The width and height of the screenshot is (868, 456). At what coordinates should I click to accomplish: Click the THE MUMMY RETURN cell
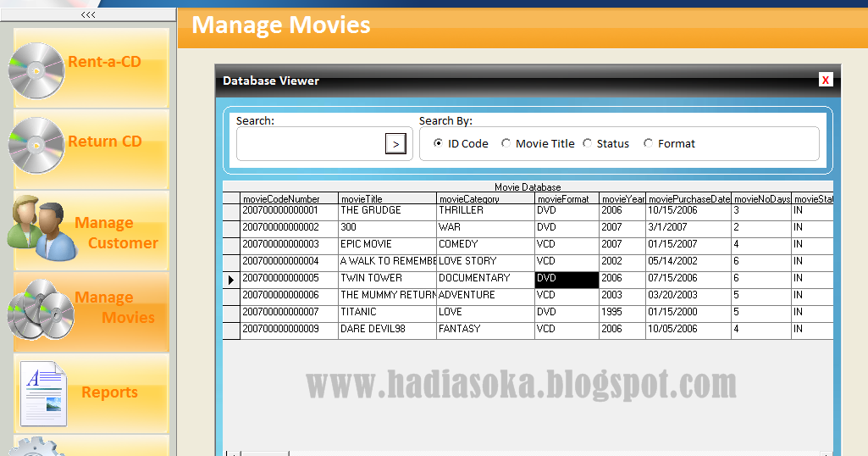[x=388, y=297]
